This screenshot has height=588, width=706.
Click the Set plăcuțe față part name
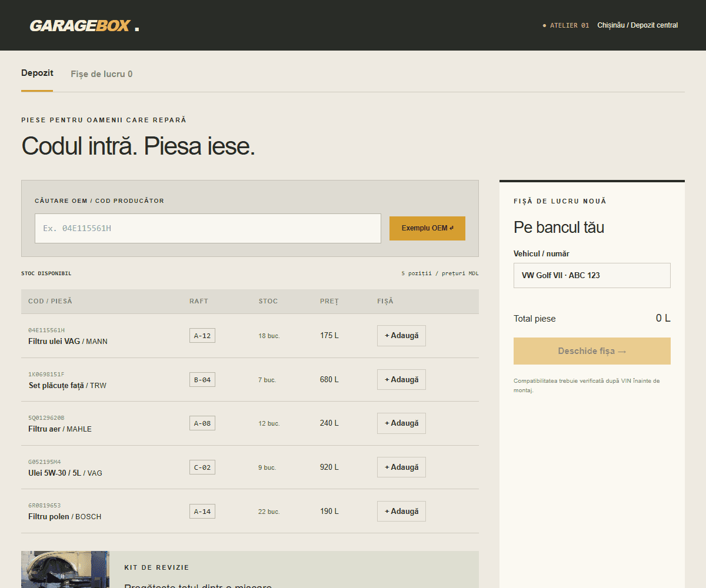(56, 386)
